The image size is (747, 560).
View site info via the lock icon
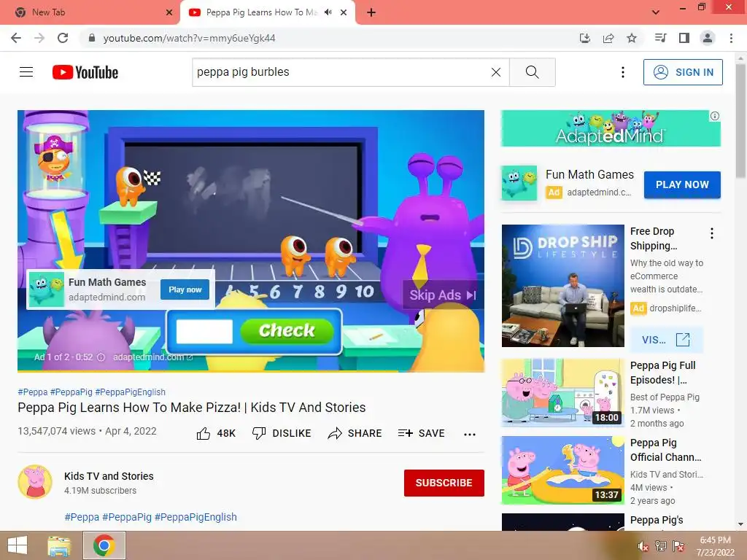[x=92, y=38]
